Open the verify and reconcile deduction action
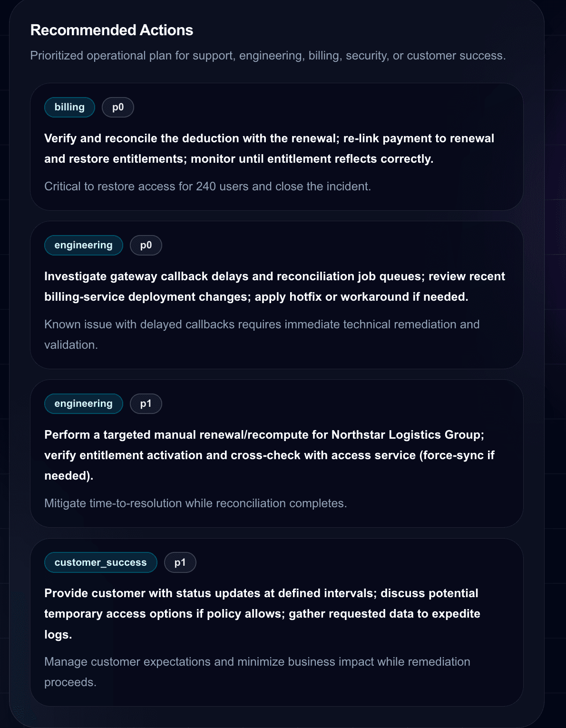The image size is (566, 728). 269,148
